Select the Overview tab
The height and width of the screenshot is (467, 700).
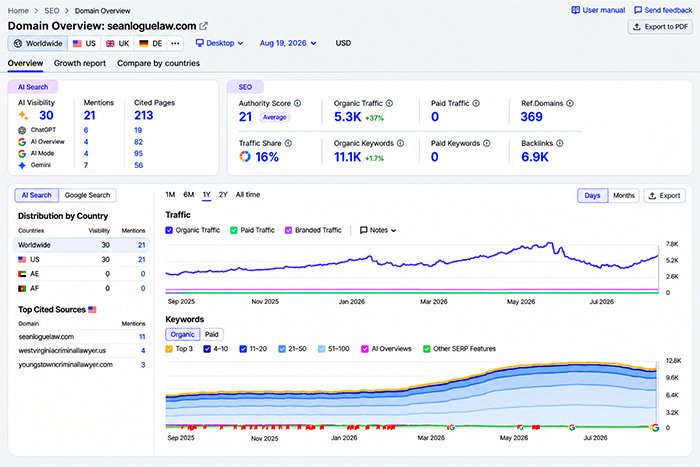click(25, 63)
